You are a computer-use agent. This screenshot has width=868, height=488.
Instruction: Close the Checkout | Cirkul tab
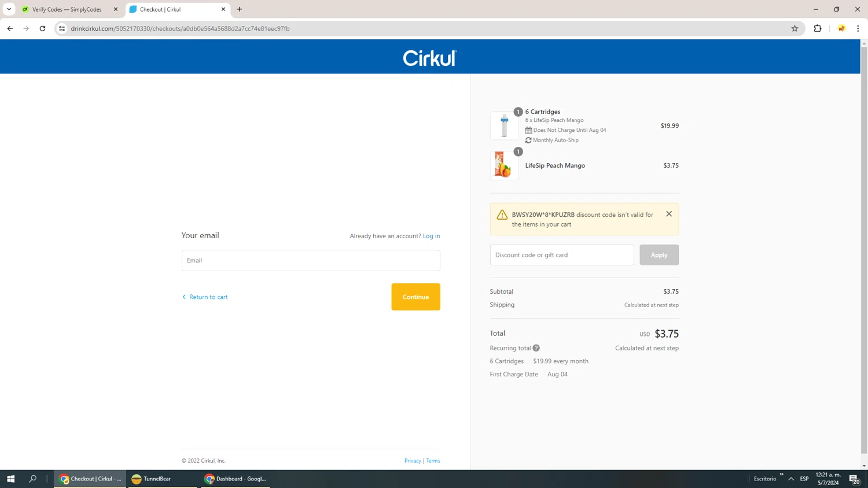223,9
